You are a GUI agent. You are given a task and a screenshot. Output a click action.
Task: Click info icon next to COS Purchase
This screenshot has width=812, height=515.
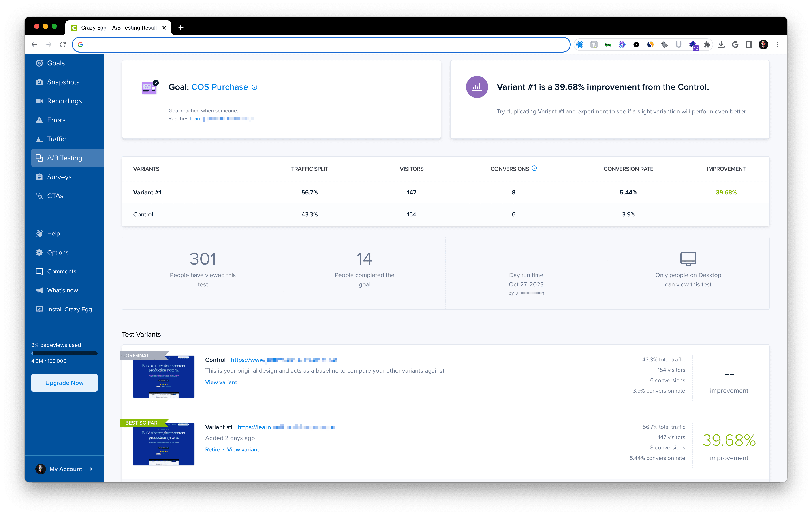click(x=255, y=87)
